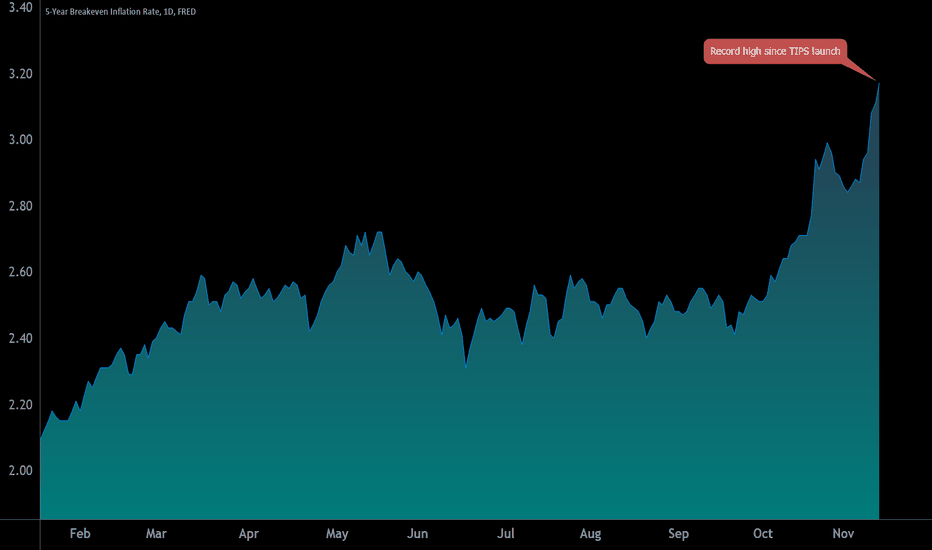
Task: Click the Nov label on time axis
Action: click(843, 533)
